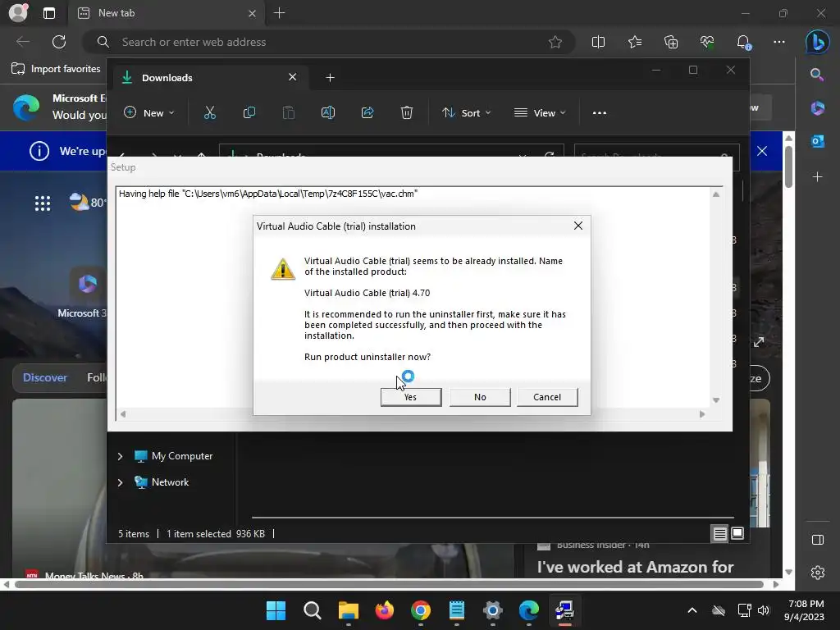Dismiss the blue info banner in Edge
Screen dimensions: 840x630
pos(762,151)
